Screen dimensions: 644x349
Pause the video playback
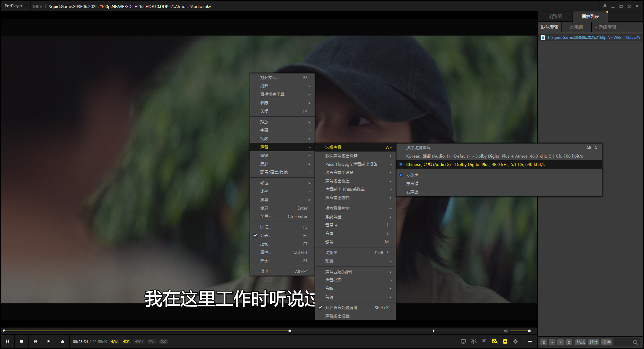[x=7, y=341]
